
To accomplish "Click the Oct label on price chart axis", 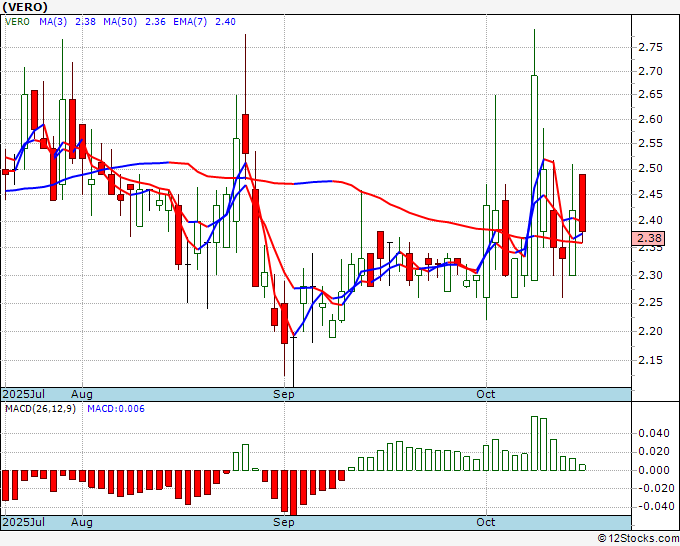I will click(x=486, y=394).
